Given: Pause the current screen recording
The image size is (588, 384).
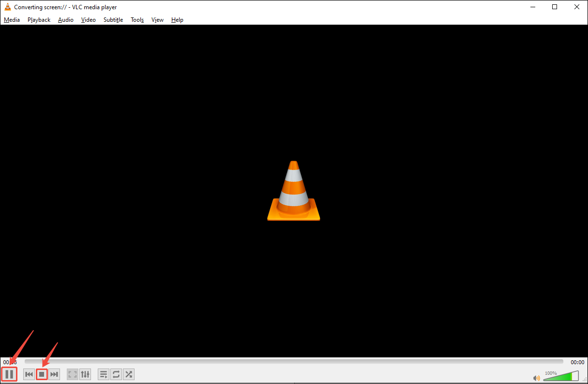Looking at the screenshot, I should 9,374.
